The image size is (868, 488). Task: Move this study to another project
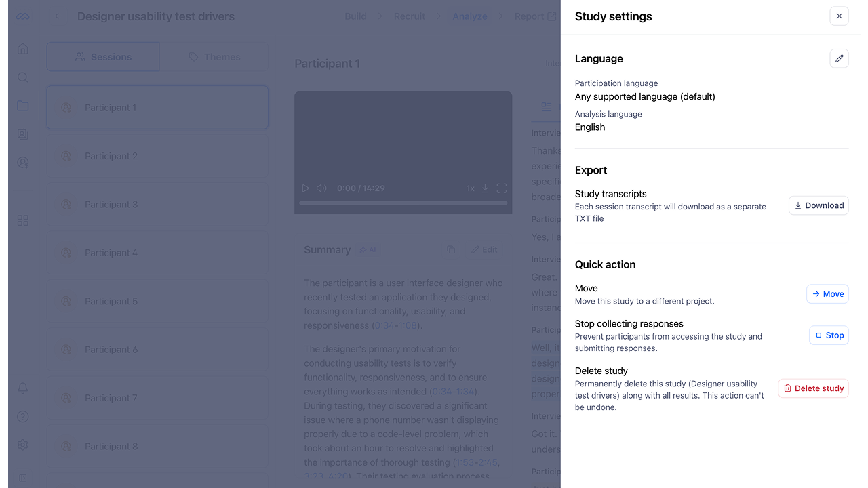[x=827, y=294]
